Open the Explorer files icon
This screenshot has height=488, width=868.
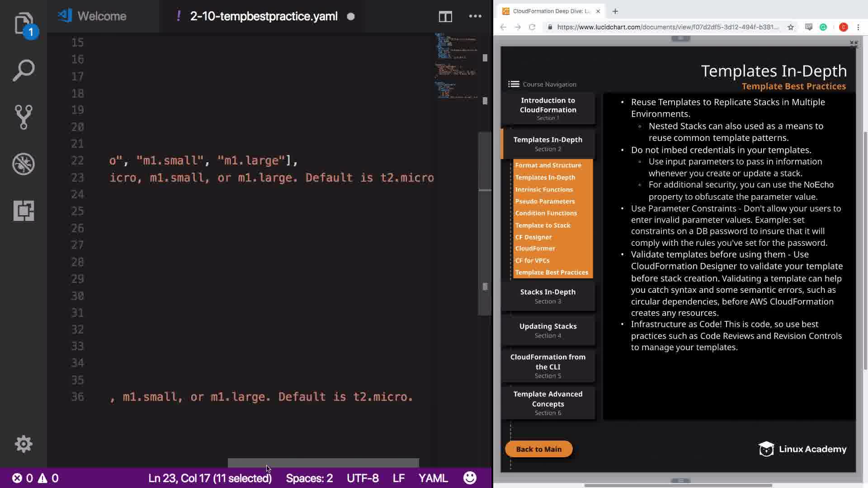(24, 23)
